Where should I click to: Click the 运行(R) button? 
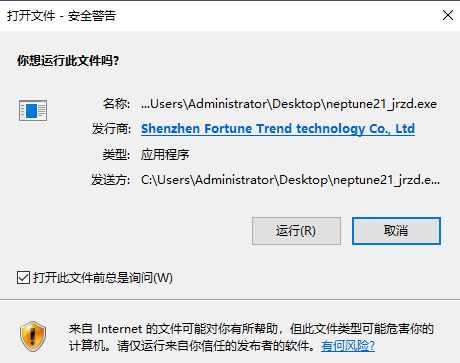tap(296, 231)
